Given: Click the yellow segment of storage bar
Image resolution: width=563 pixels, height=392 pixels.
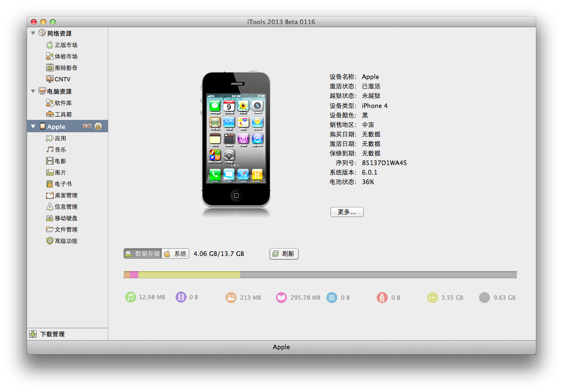Looking at the screenshot, I should click(x=189, y=275).
